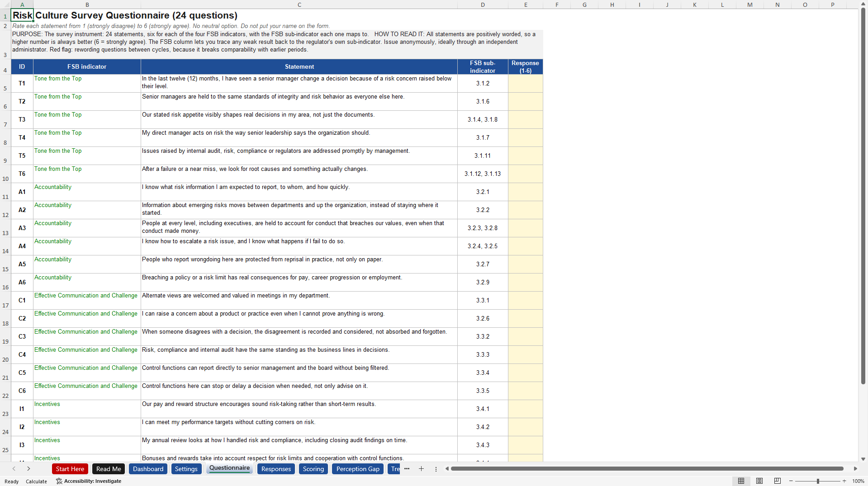Open Accessibility Investigate checker
Viewport: 868px width, 486px height.
point(89,481)
